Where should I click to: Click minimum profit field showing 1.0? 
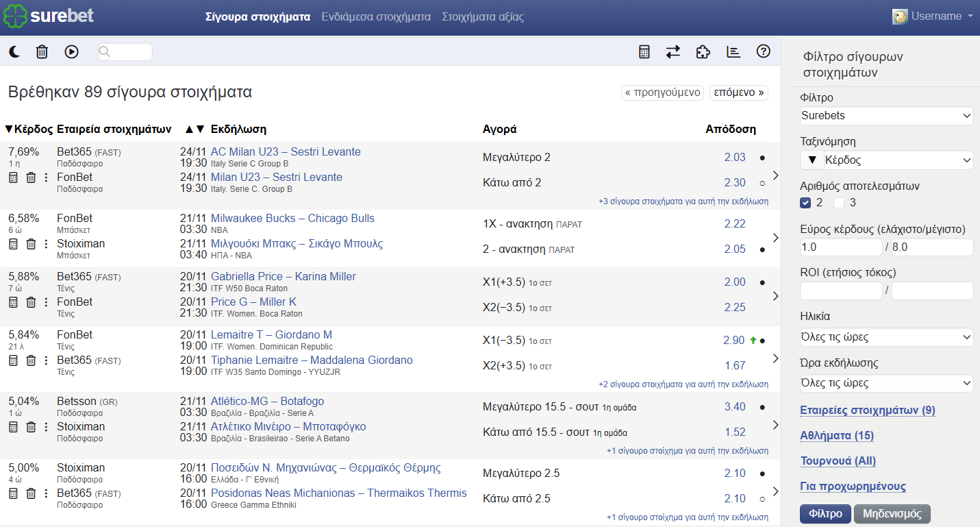click(x=841, y=247)
